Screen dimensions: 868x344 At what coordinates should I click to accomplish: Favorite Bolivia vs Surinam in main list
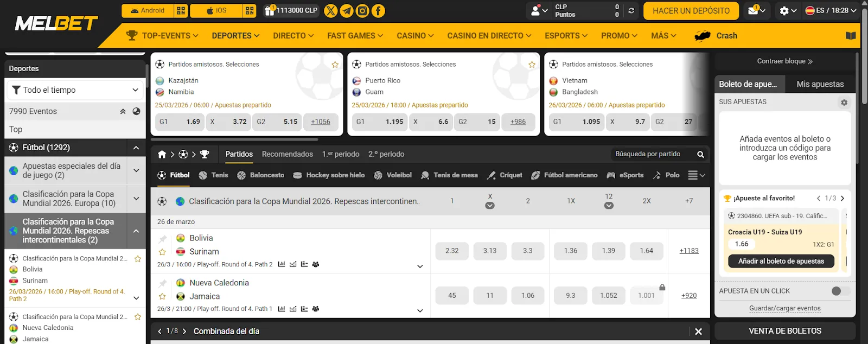(162, 252)
